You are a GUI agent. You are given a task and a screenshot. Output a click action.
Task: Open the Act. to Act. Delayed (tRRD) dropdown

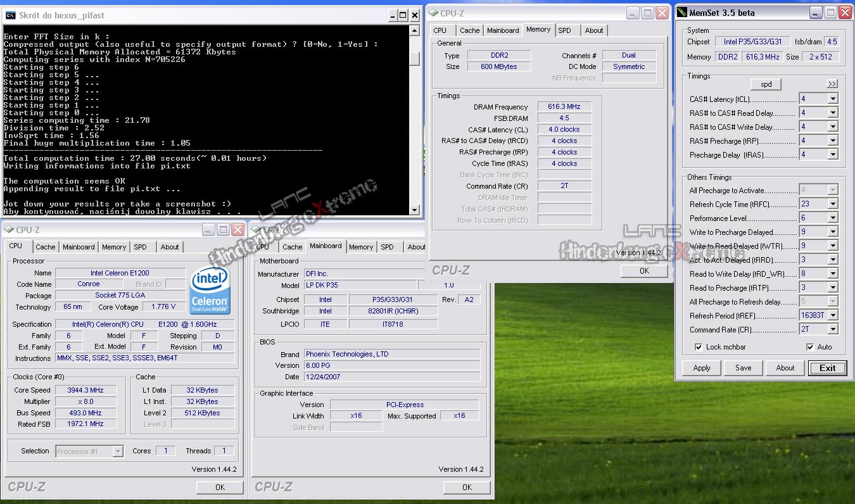[833, 260]
